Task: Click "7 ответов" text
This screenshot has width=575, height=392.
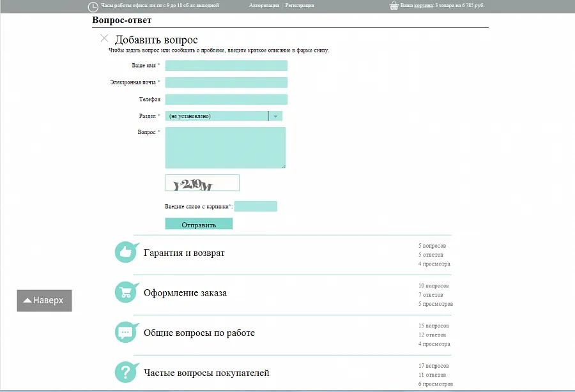Action: [431, 295]
